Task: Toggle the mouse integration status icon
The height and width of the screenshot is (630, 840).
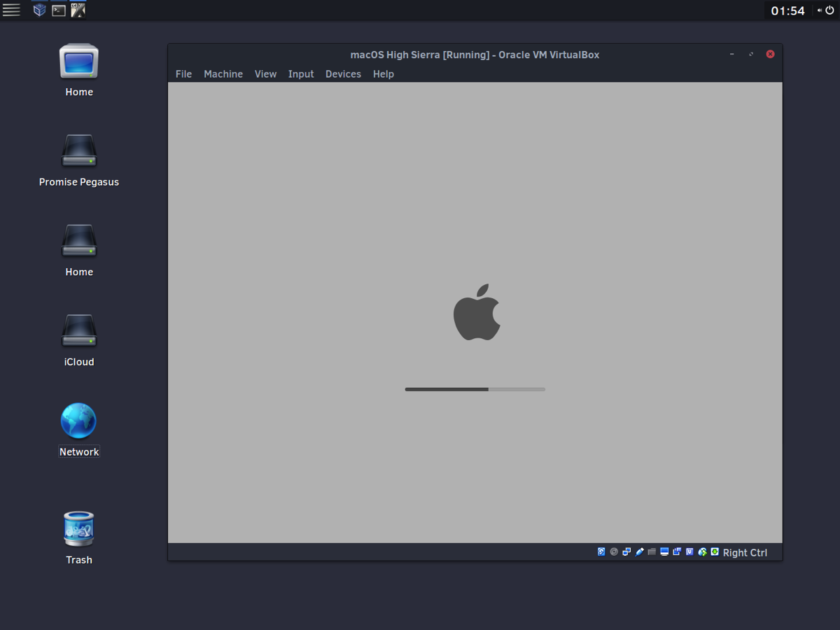Action: pyautogui.click(x=702, y=552)
